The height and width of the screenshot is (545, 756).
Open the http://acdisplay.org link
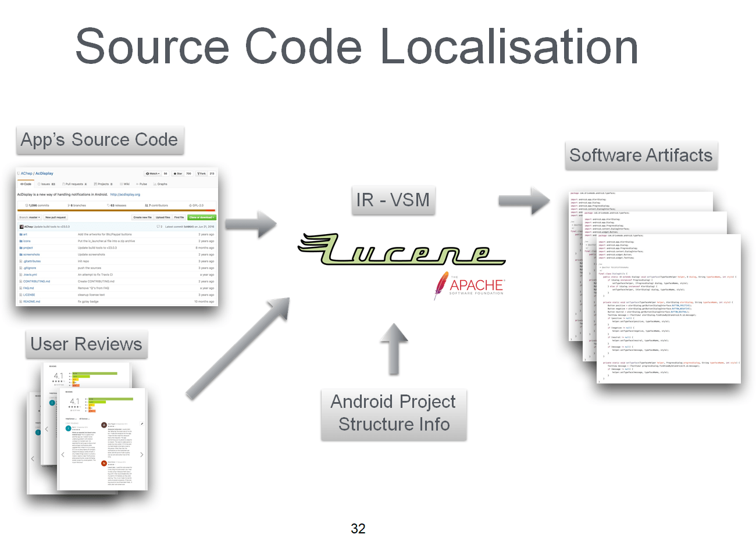click(x=125, y=195)
